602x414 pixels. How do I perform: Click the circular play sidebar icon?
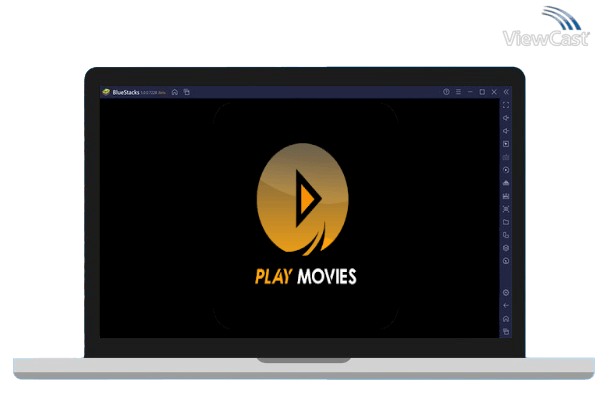click(x=506, y=170)
